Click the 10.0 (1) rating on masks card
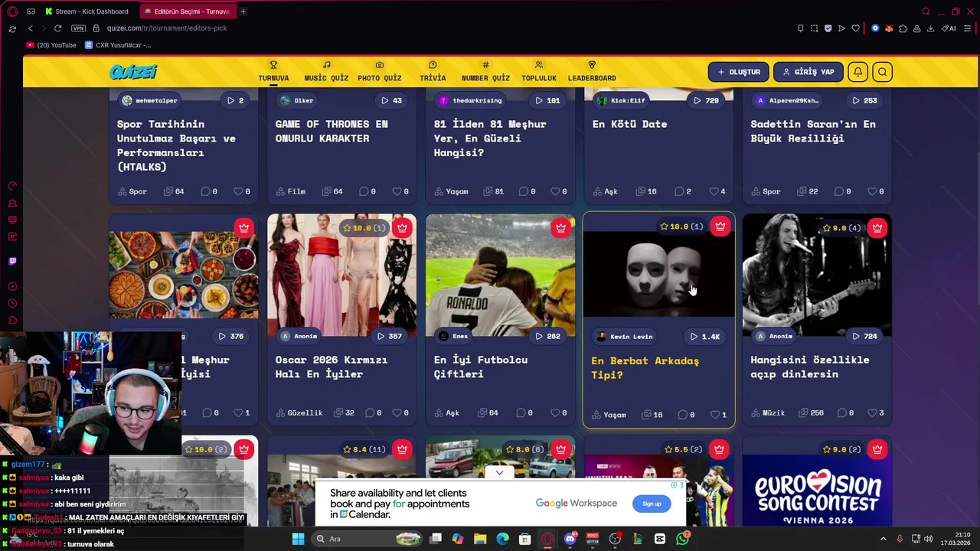The image size is (980, 551). [682, 227]
